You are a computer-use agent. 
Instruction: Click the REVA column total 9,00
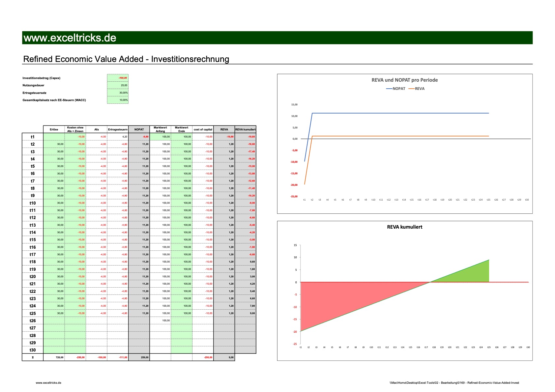(224, 357)
